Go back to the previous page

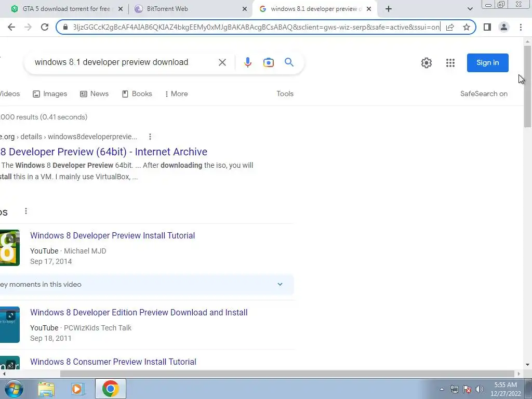11,27
